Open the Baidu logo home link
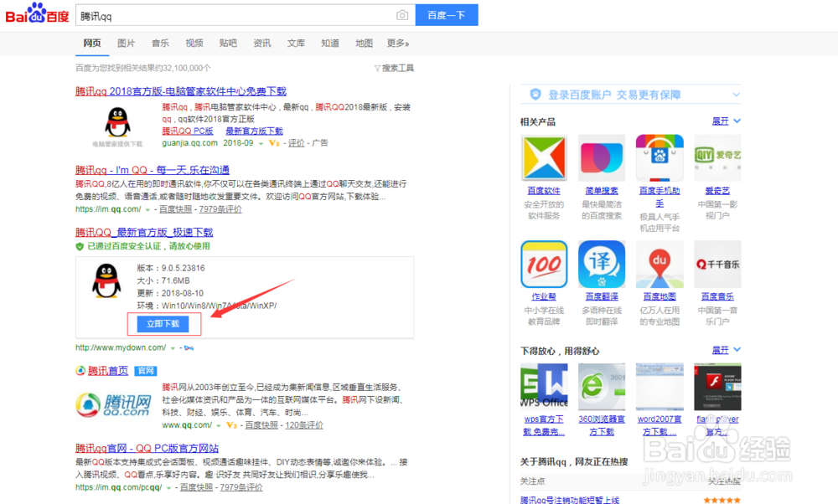The width and height of the screenshot is (838, 504). click(x=37, y=13)
